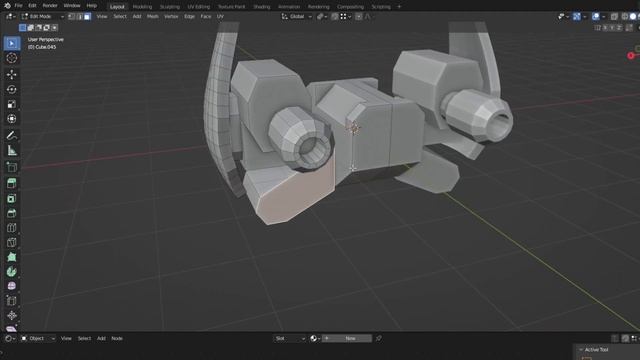Enable face select mode
The height and width of the screenshot is (360, 640).
(x=87, y=16)
